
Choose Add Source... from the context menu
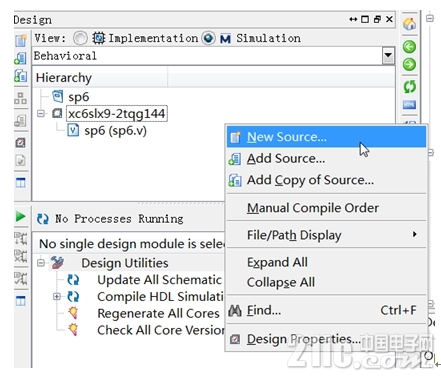tap(326, 159)
